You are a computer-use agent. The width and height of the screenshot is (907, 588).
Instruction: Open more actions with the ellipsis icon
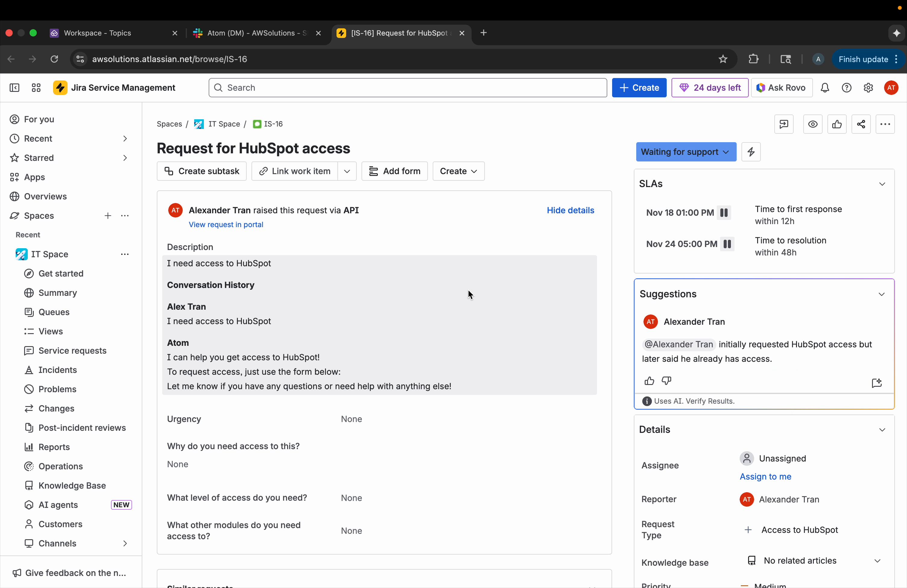(885, 124)
